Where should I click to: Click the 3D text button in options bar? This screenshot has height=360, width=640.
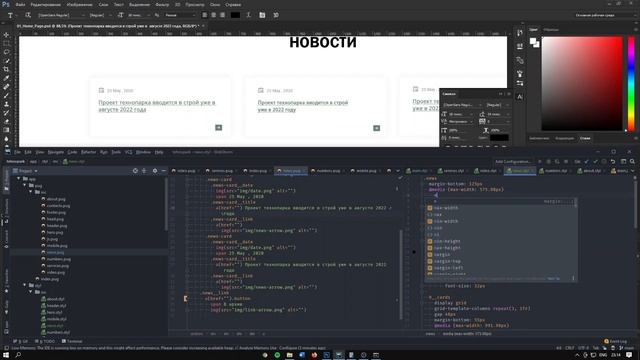point(276,15)
